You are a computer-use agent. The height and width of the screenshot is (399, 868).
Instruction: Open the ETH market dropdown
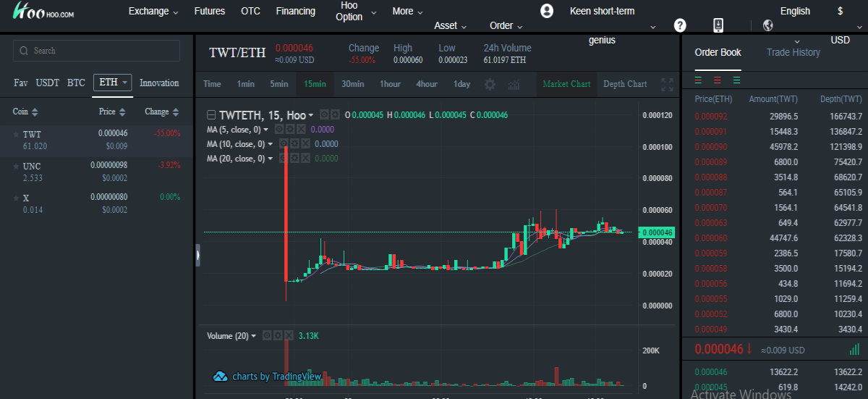tap(113, 83)
